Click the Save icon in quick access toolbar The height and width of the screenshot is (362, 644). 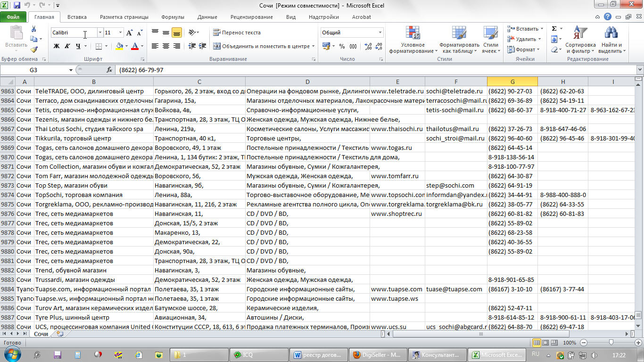point(17,6)
